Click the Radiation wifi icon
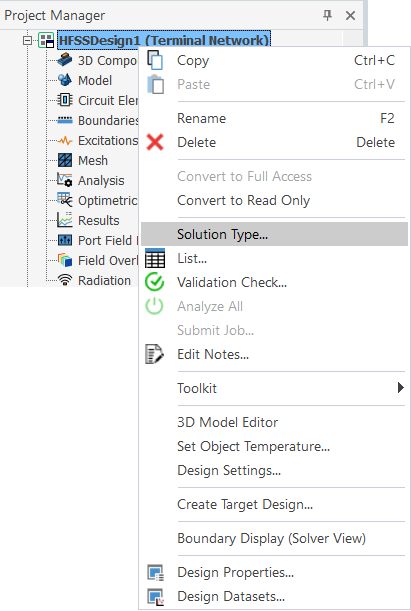Viewport: 411px width, 611px height. [x=65, y=280]
